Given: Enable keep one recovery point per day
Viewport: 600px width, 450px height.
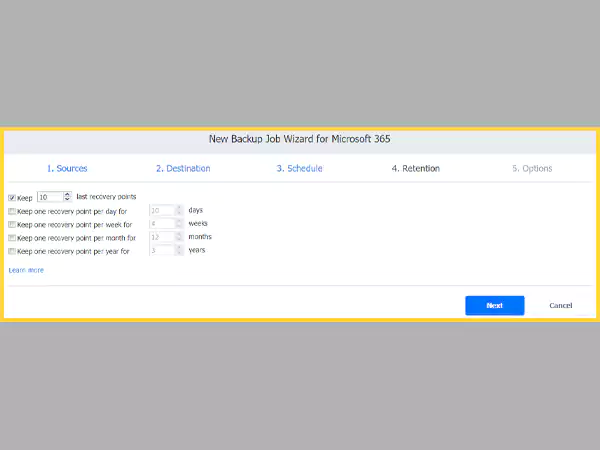Looking at the screenshot, I should click(12, 211).
